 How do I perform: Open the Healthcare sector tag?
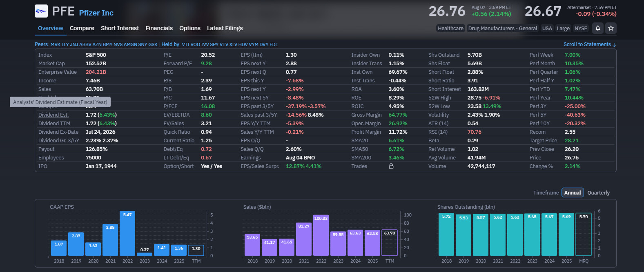(450, 28)
